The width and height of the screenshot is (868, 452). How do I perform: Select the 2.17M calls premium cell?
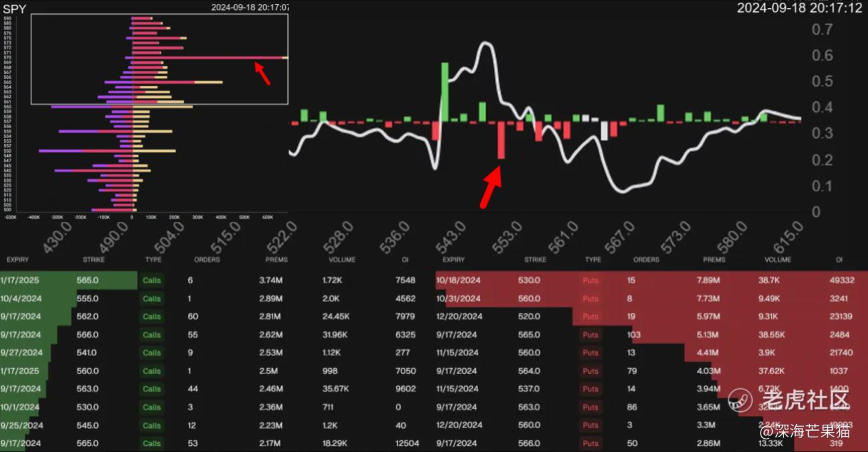click(x=271, y=443)
